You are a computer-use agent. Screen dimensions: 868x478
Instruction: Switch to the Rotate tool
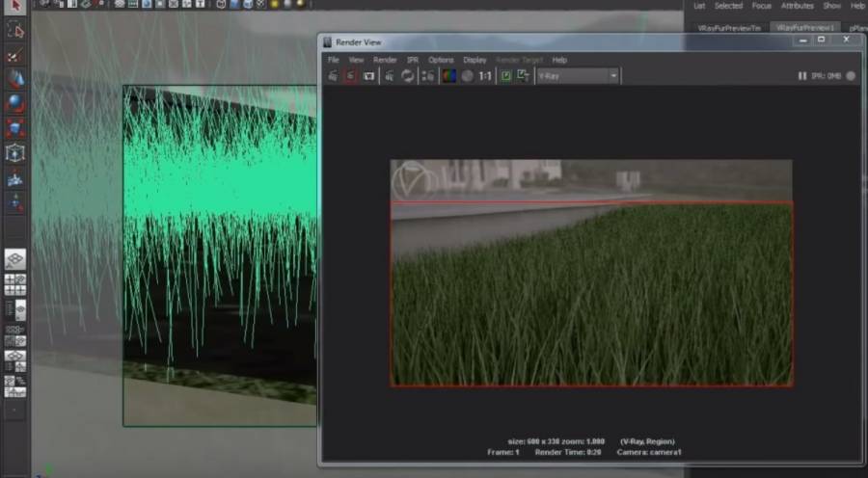[15, 103]
